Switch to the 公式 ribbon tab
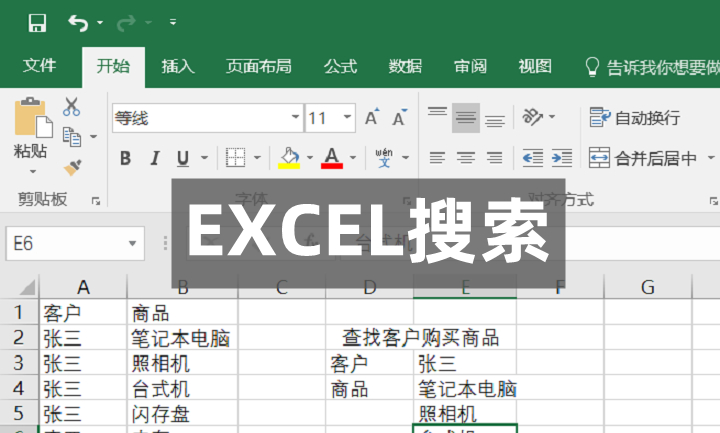Image resolution: width=720 pixels, height=433 pixels. 340,67
